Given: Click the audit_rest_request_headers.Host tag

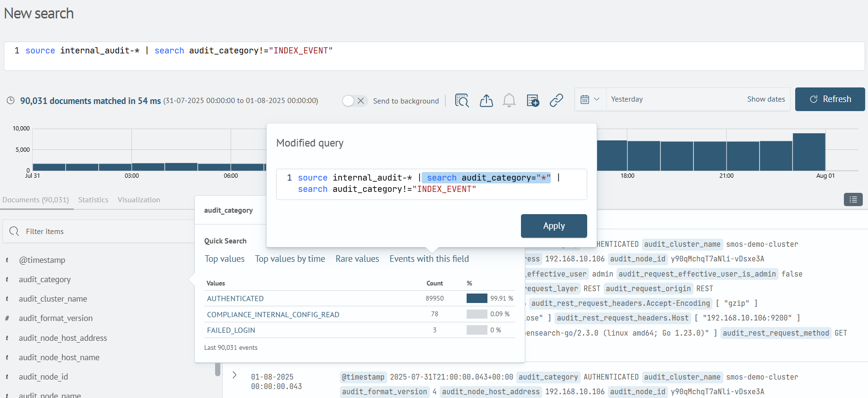Looking at the screenshot, I should pyautogui.click(x=623, y=318).
